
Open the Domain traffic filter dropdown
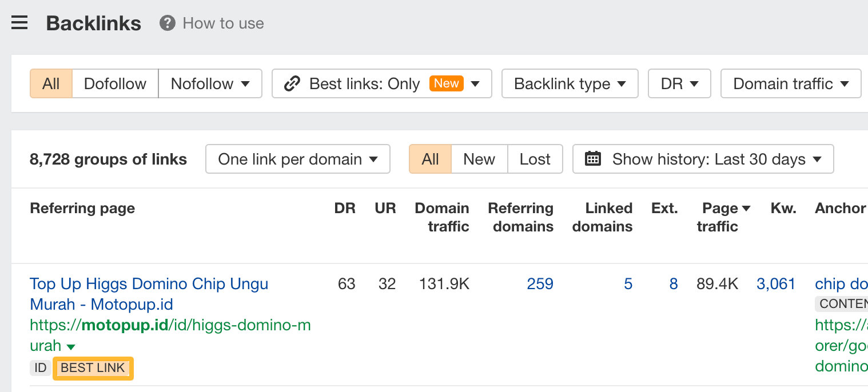791,83
